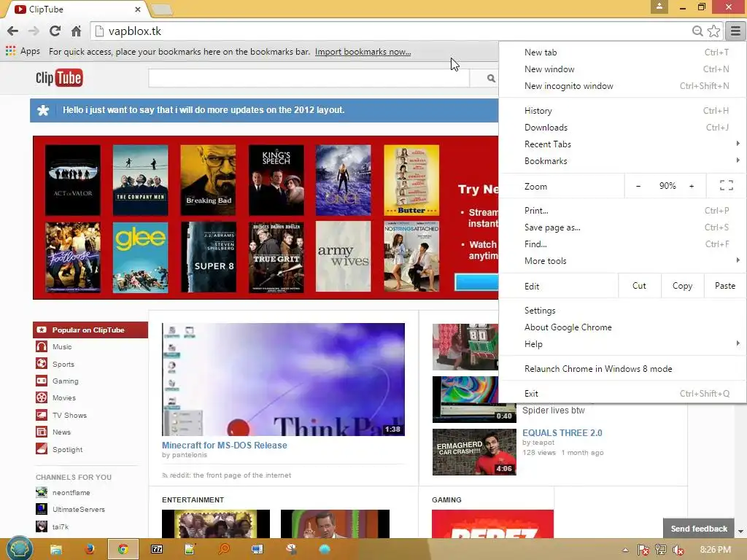Viewport: 747px width, 560px height.
Task: Click the Windows Start orb
Action: [x=19, y=548]
